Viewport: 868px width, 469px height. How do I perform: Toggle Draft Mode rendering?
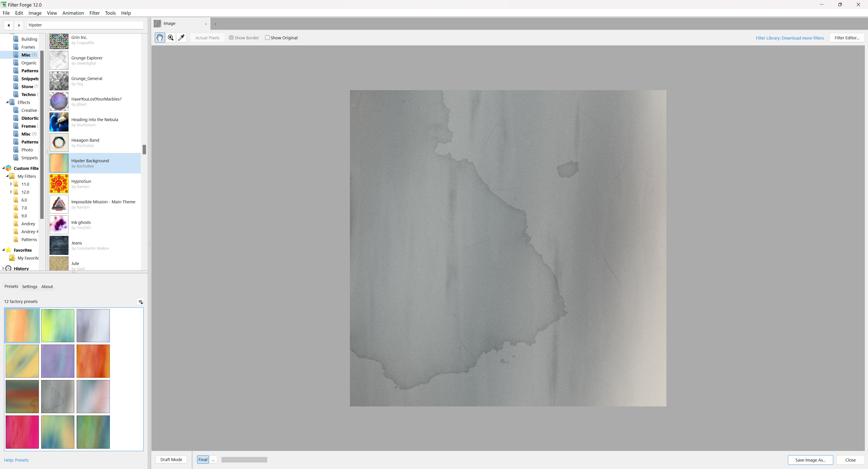(171, 460)
